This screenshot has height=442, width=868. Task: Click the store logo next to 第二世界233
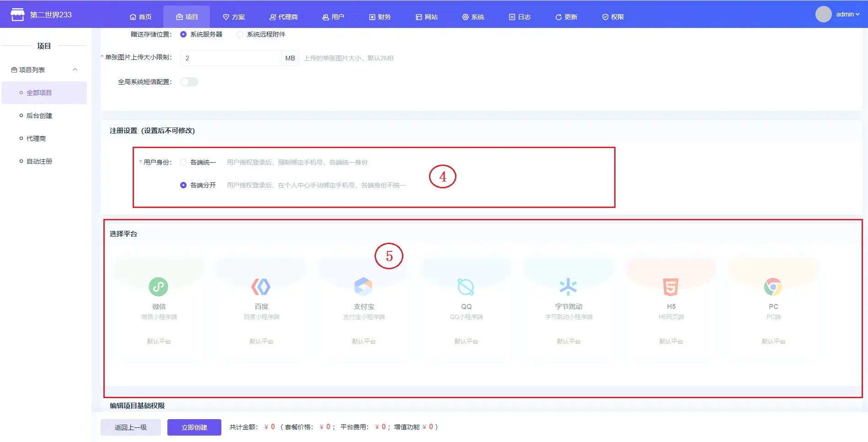pyautogui.click(x=17, y=15)
